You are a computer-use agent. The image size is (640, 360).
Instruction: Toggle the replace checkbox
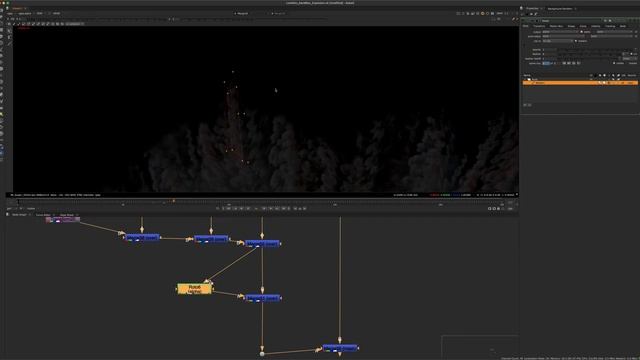[x=576, y=41]
